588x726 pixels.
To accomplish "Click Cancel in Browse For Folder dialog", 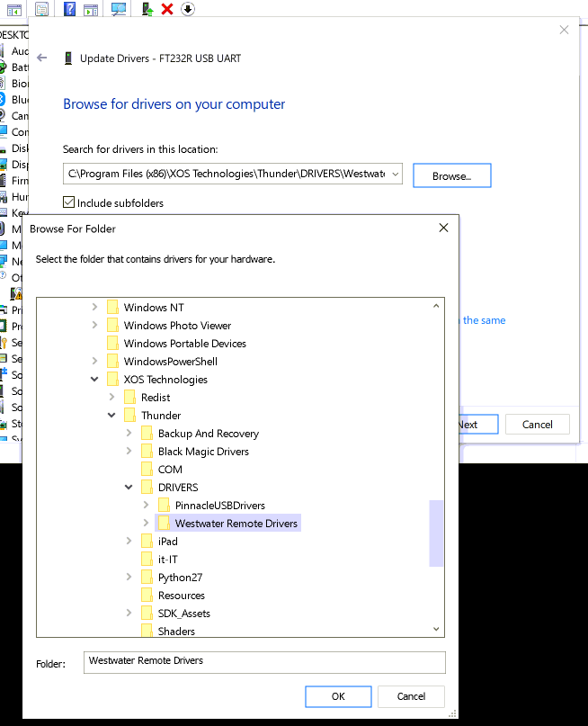I will (411, 696).
